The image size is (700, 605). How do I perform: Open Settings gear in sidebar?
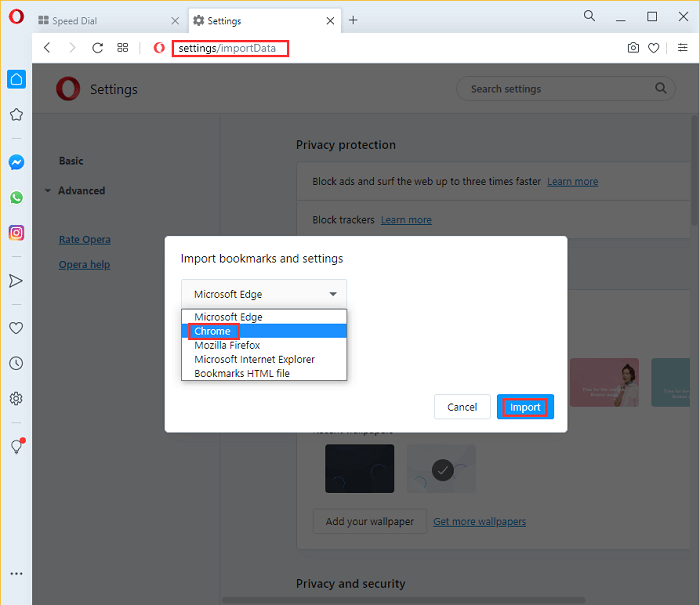pos(16,398)
